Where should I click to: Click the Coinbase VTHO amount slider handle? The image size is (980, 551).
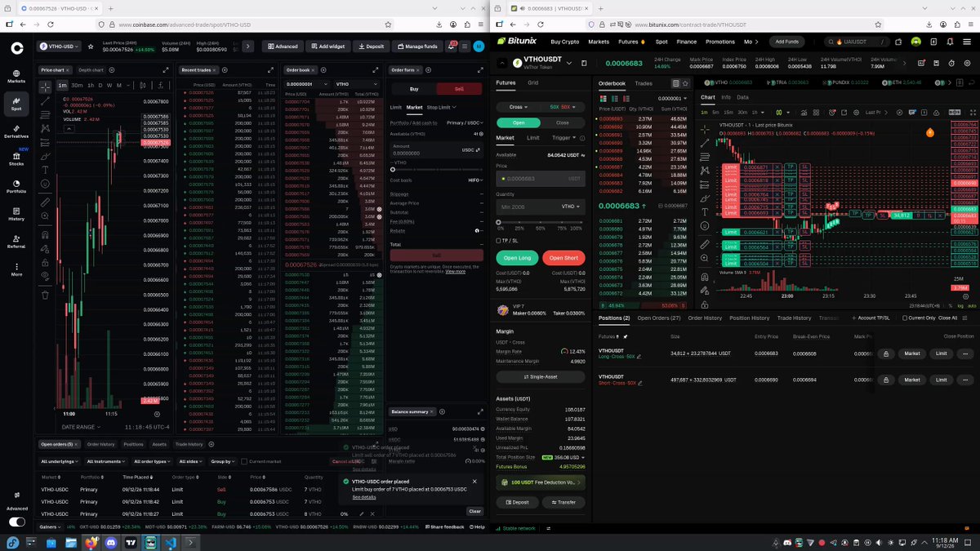click(x=393, y=171)
